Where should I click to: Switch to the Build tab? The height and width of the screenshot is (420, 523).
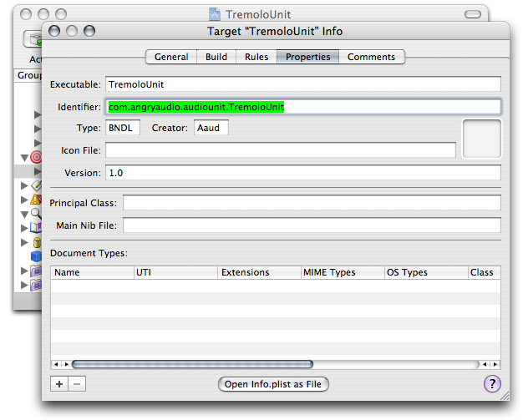coord(216,57)
